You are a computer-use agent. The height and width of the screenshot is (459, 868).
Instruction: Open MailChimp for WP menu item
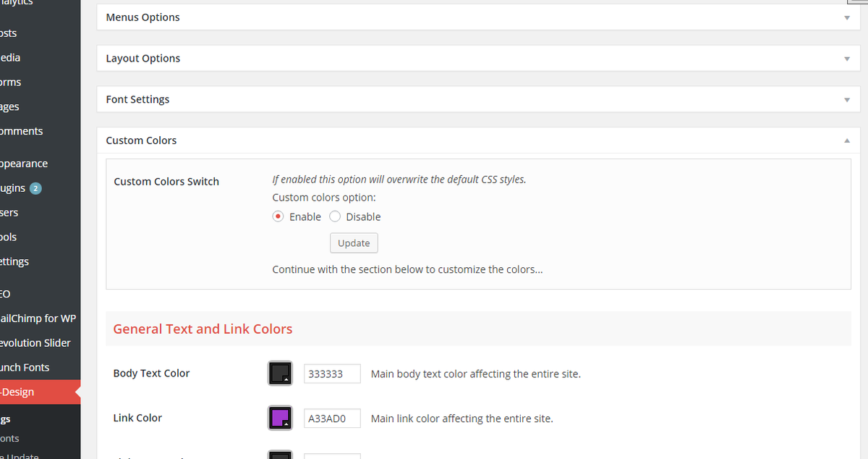38,319
